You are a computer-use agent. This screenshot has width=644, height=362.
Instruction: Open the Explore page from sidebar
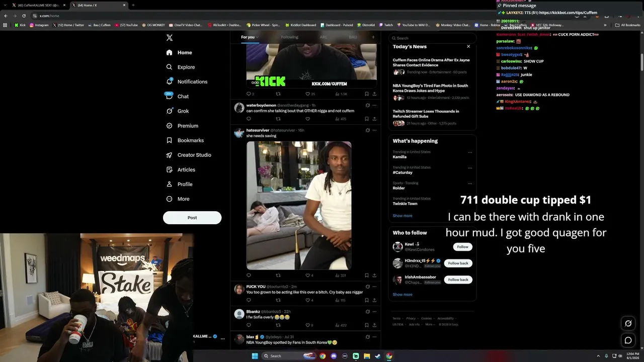coord(181,67)
